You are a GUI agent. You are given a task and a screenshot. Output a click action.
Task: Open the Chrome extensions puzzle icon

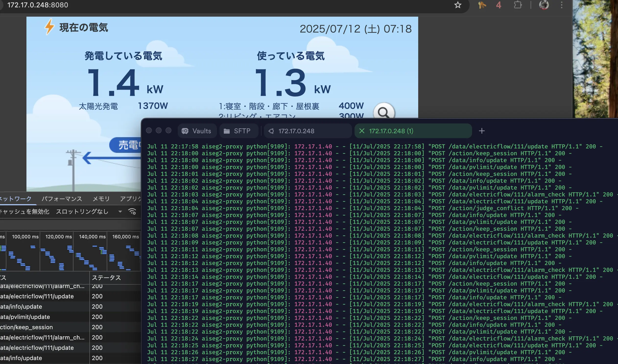click(517, 5)
